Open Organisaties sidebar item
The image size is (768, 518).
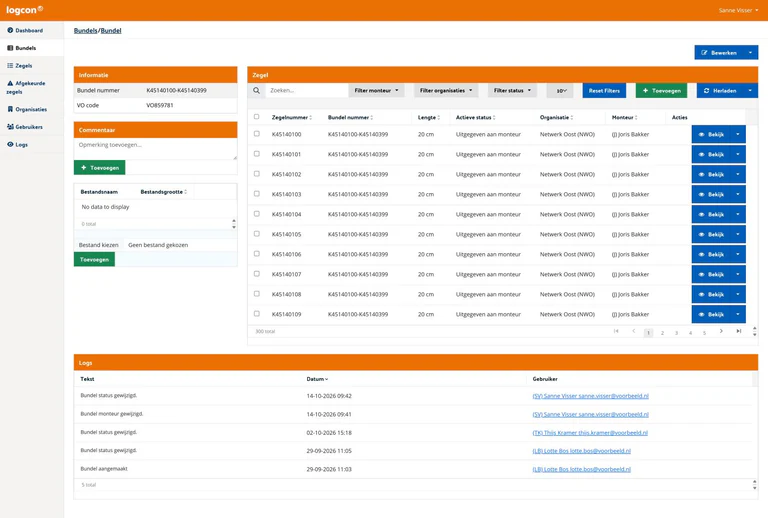tap(27, 109)
